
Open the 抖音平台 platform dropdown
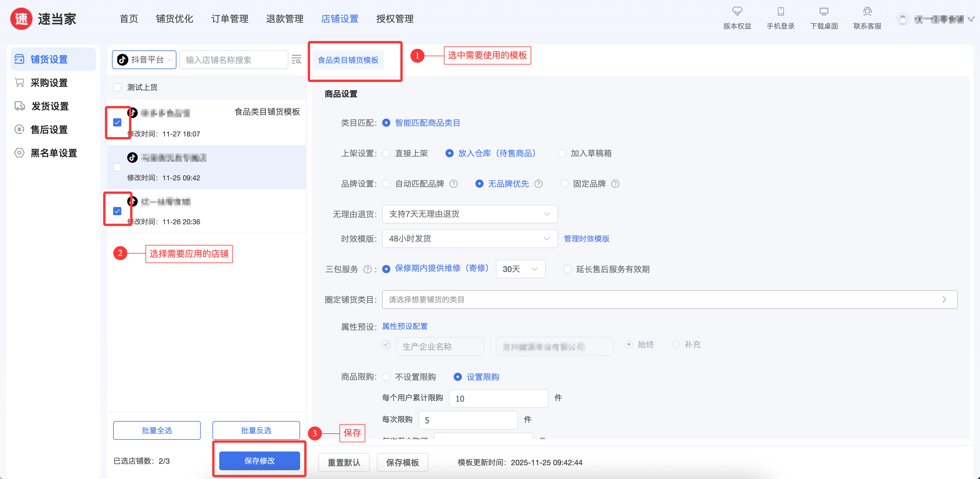[144, 60]
